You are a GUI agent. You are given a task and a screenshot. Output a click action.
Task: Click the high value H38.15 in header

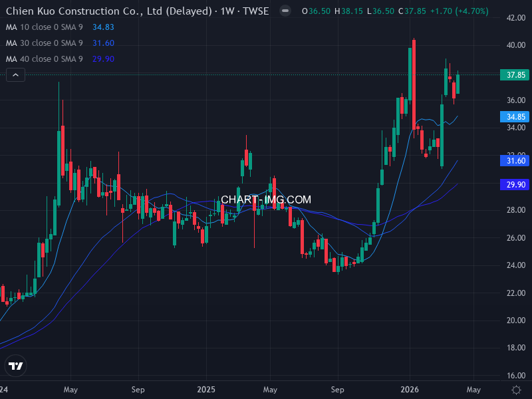tap(348, 11)
